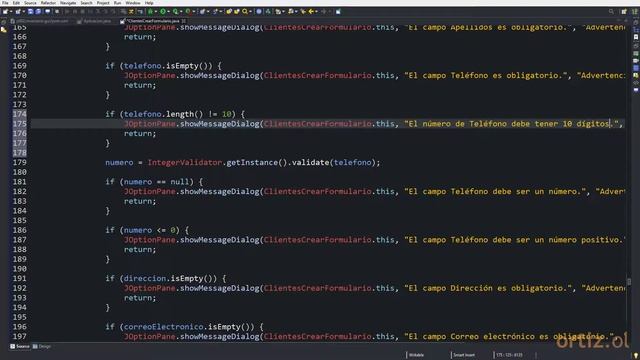The width and height of the screenshot is (640, 360).
Task: Click the Pin Editor toolbar icon
Action: tap(338, 11)
